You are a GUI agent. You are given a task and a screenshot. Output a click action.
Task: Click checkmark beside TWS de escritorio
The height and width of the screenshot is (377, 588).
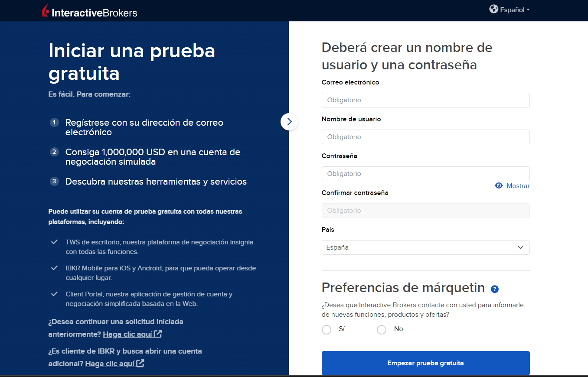coord(54,242)
